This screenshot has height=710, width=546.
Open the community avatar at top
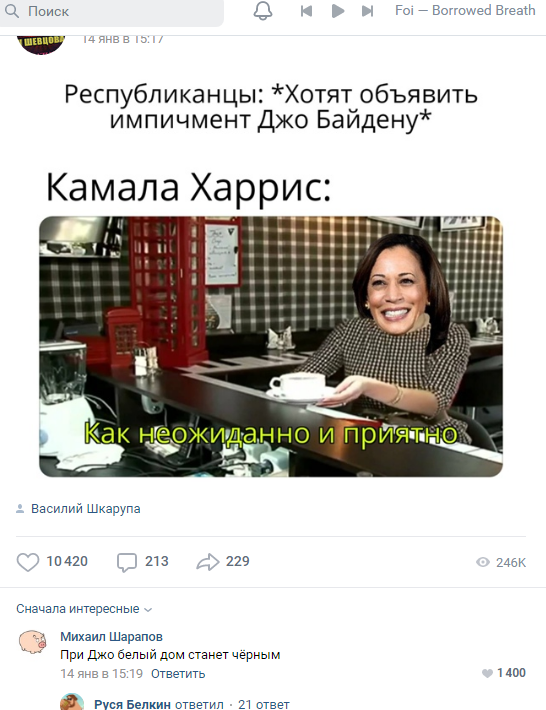[x=41, y=44]
